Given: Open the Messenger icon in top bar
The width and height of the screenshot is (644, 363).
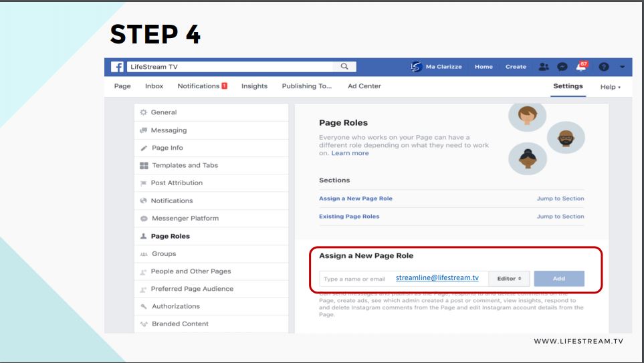Looking at the screenshot, I should click(562, 67).
